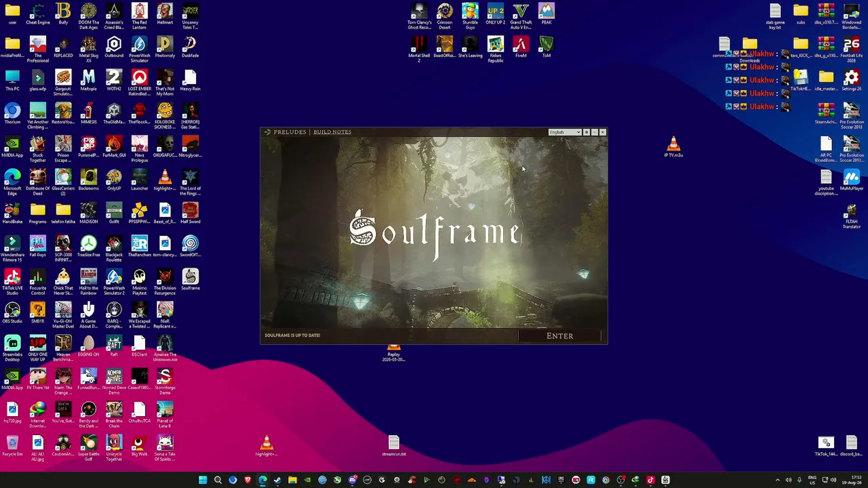The width and height of the screenshot is (868, 488).
Task: Select the Fall Guys desktop shortcut
Action: pyautogui.click(x=38, y=247)
